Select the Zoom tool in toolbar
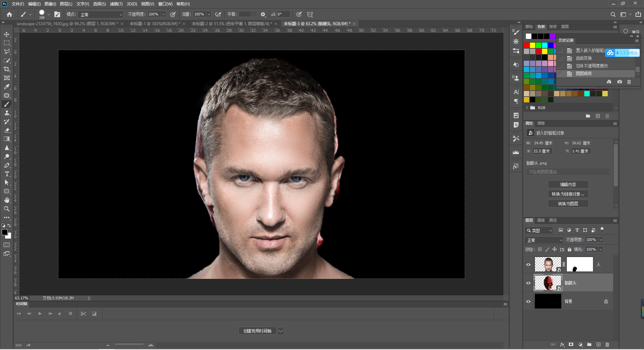Image resolution: width=644 pixels, height=350 pixels. click(x=7, y=209)
